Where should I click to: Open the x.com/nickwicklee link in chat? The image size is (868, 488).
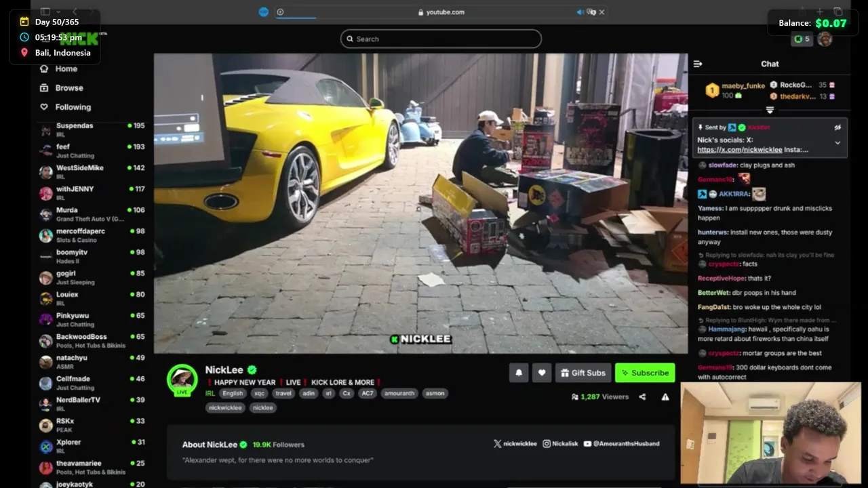[740, 149]
